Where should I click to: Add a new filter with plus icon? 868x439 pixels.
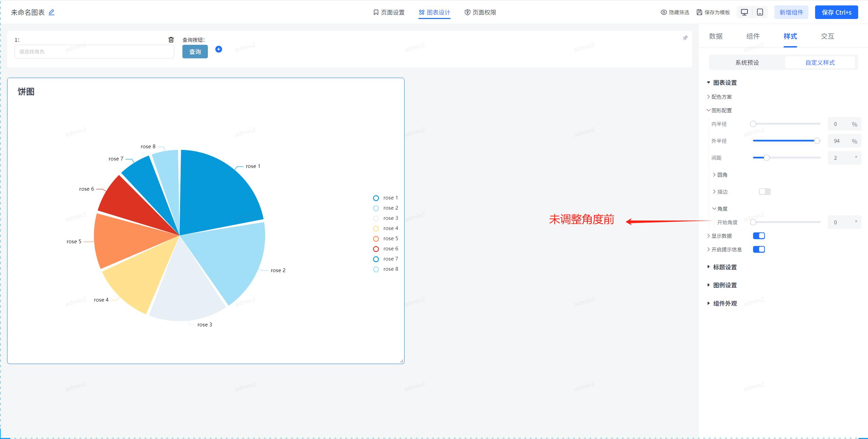[219, 49]
